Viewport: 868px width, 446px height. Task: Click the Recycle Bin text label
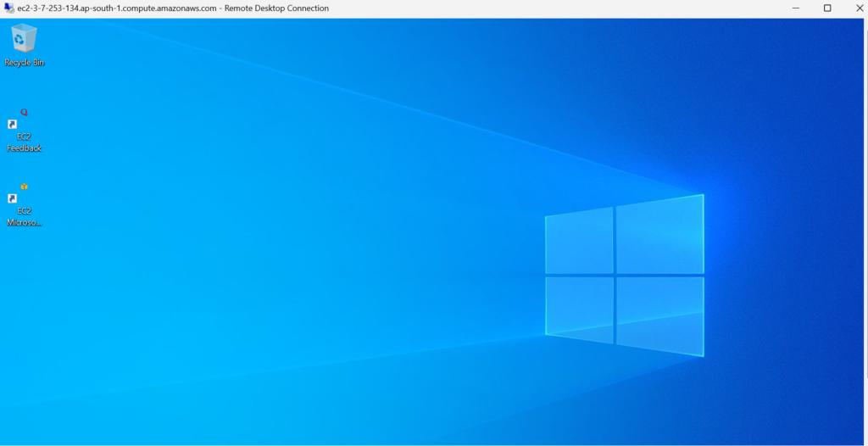pos(24,63)
